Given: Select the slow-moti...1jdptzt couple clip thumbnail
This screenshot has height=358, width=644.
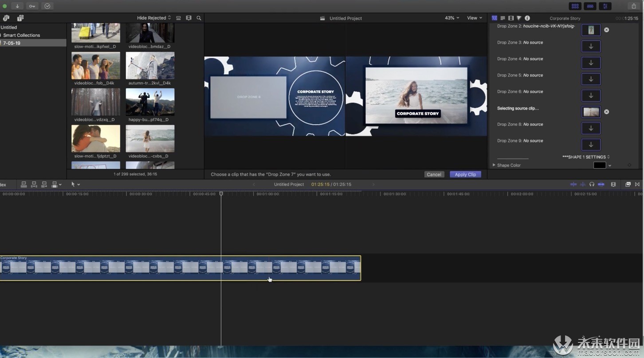Looking at the screenshot, I should pos(95,138).
